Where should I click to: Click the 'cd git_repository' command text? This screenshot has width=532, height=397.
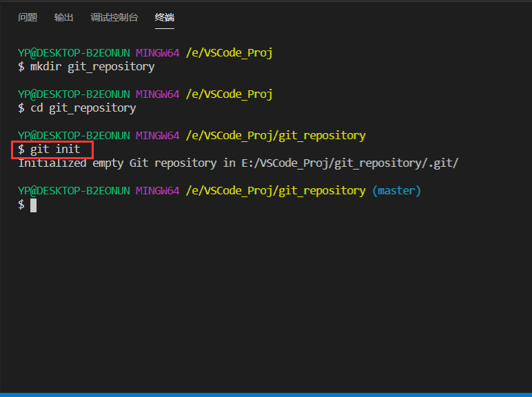83,108
